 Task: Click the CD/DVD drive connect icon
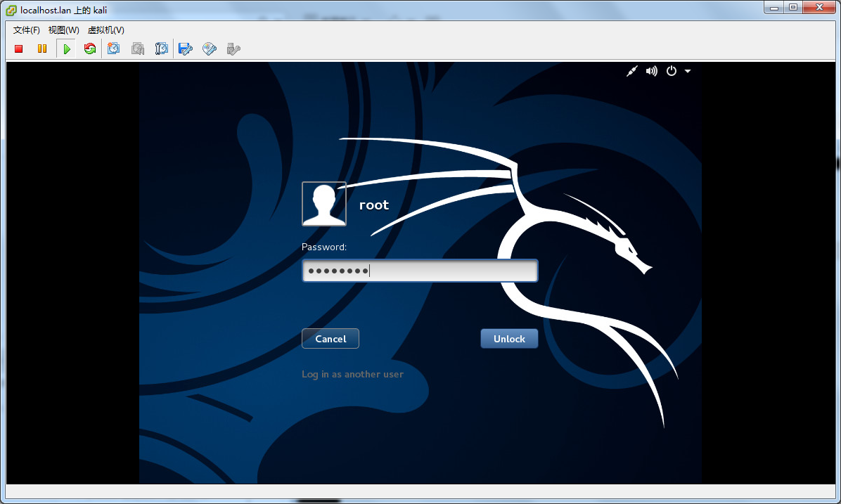click(209, 49)
